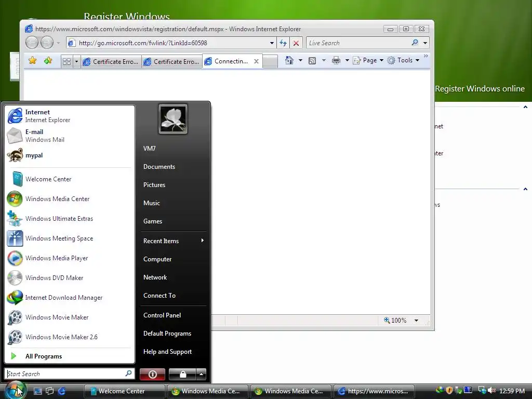Click the Internet Explorer address bar
Viewport: 532px width, 399px height.
pos(171,43)
